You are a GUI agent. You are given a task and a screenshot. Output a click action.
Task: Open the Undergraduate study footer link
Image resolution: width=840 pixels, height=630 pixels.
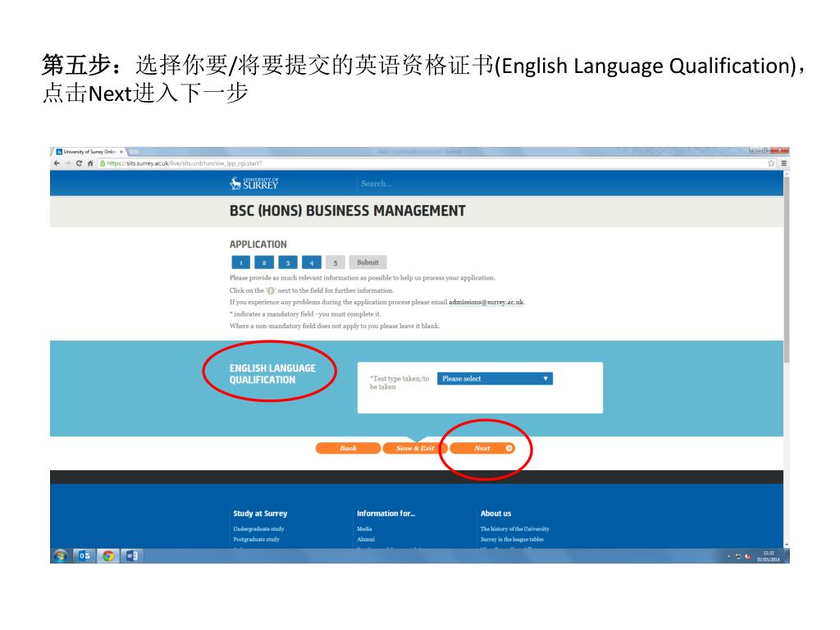pyautogui.click(x=258, y=529)
